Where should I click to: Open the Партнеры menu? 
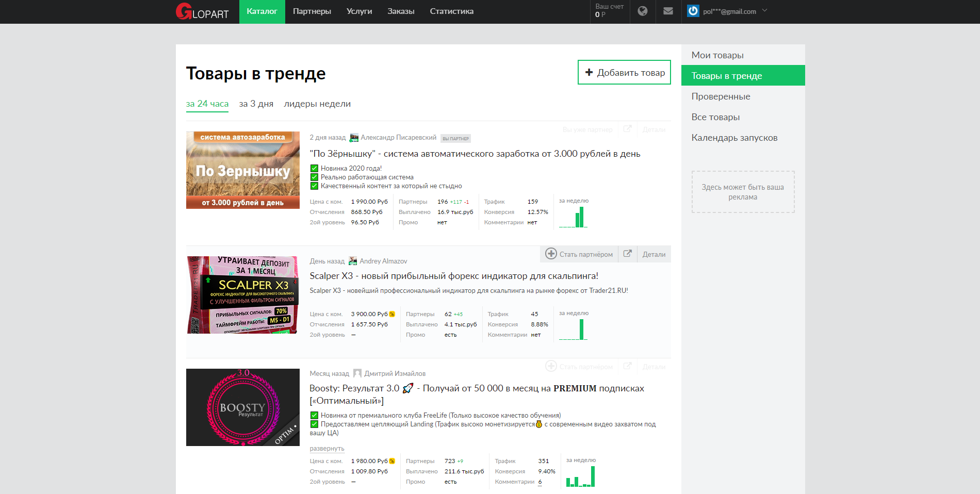point(312,11)
